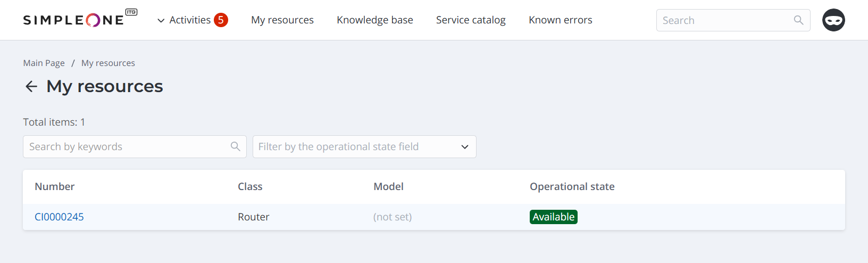This screenshot has width=868, height=263.
Task: Click the Total items: 1 text
Action: click(x=54, y=122)
